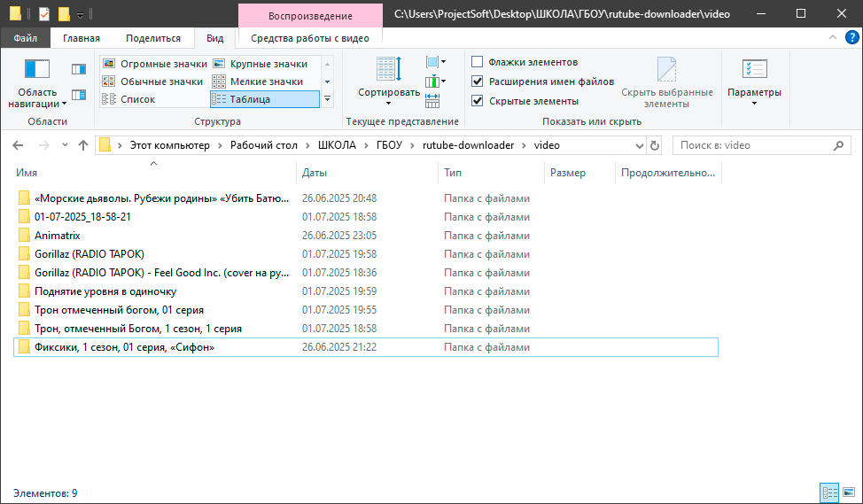Toggle the Скрытые элементы checkbox

point(478,101)
